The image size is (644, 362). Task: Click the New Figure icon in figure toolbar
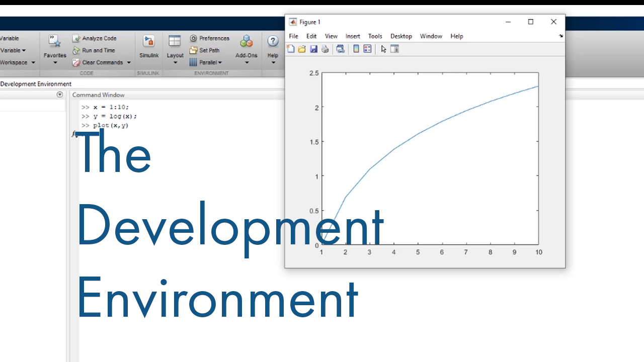point(290,49)
